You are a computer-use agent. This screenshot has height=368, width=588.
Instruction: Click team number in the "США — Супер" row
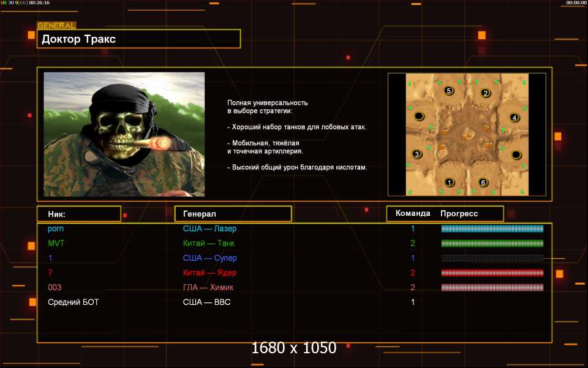[x=413, y=258]
